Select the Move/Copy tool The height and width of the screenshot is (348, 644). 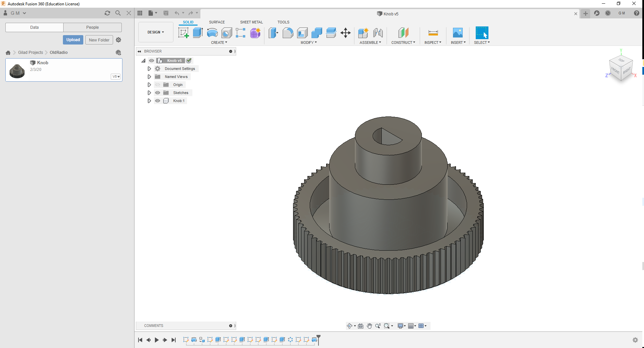coord(346,33)
